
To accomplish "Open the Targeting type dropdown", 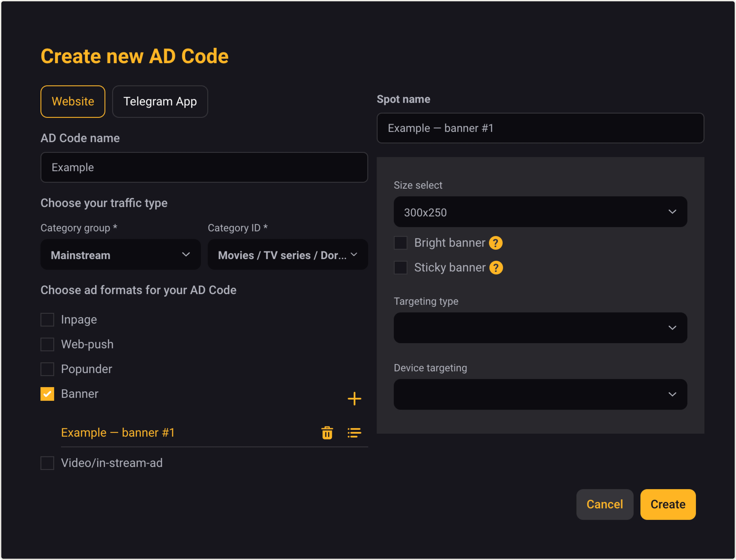I will (540, 328).
